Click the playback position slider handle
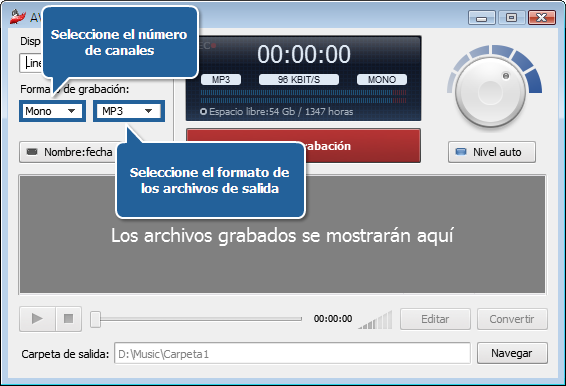The height and width of the screenshot is (386, 566). pyautogui.click(x=95, y=319)
